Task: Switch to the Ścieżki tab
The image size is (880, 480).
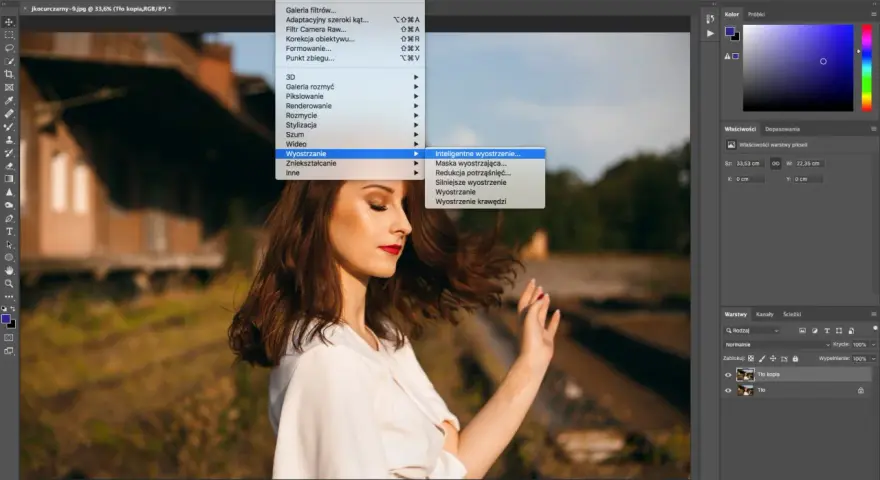Action: click(x=792, y=314)
